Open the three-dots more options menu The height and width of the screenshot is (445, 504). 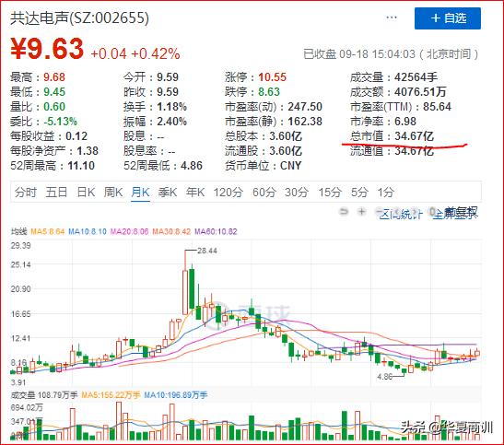click(x=392, y=18)
